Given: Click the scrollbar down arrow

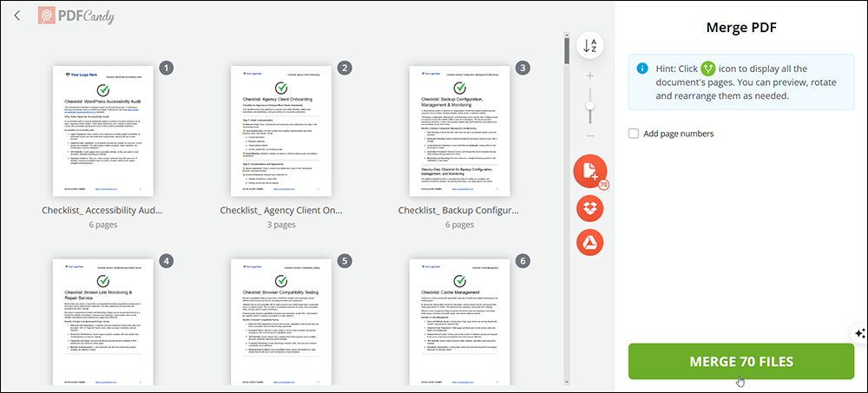Looking at the screenshot, I should [566, 382].
